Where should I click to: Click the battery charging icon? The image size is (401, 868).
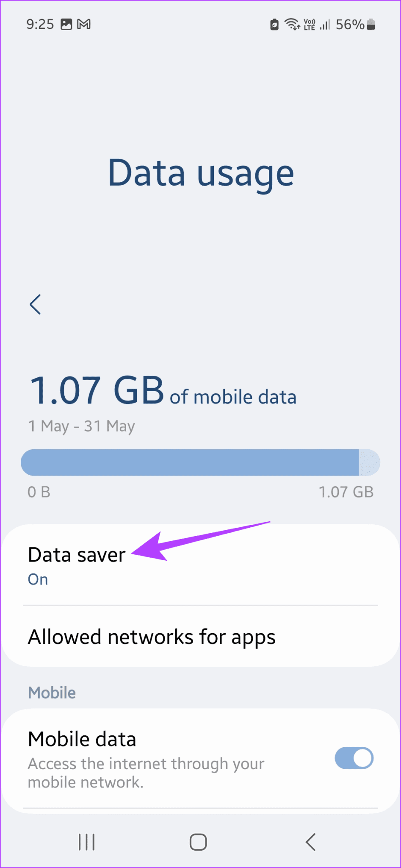274,25
